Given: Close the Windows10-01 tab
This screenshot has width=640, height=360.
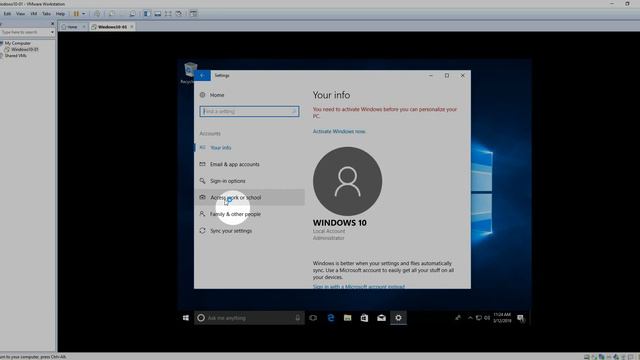Looking at the screenshot, I should [x=132, y=27].
